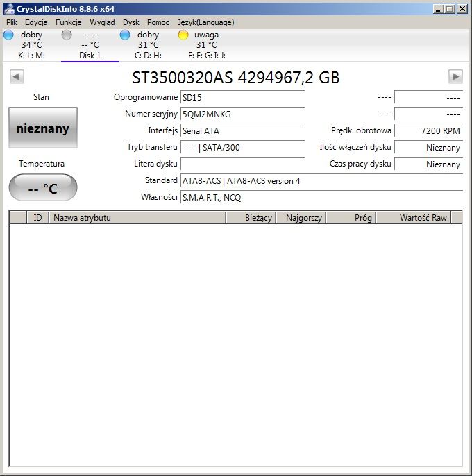Select the blue status disk K: L: M:

point(31,45)
